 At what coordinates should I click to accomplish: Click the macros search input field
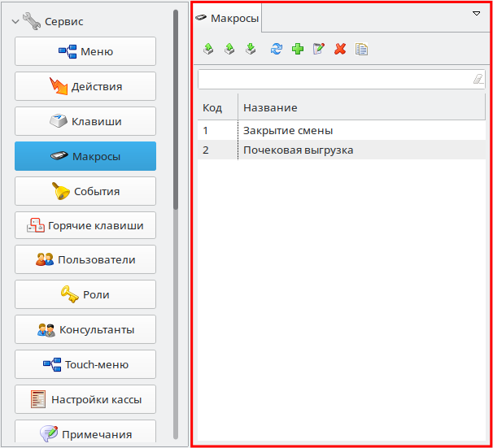(x=342, y=79)
